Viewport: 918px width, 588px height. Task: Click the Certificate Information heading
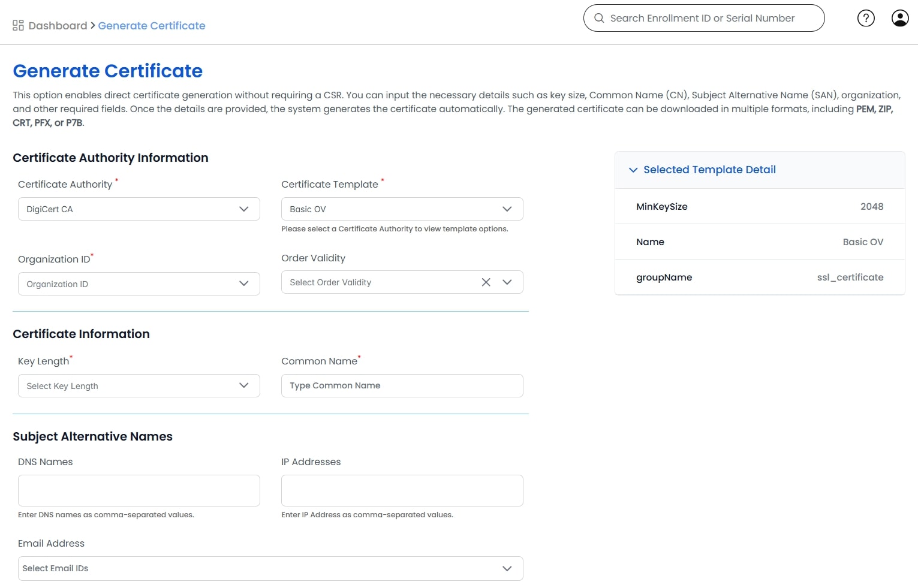click(81, 334)
